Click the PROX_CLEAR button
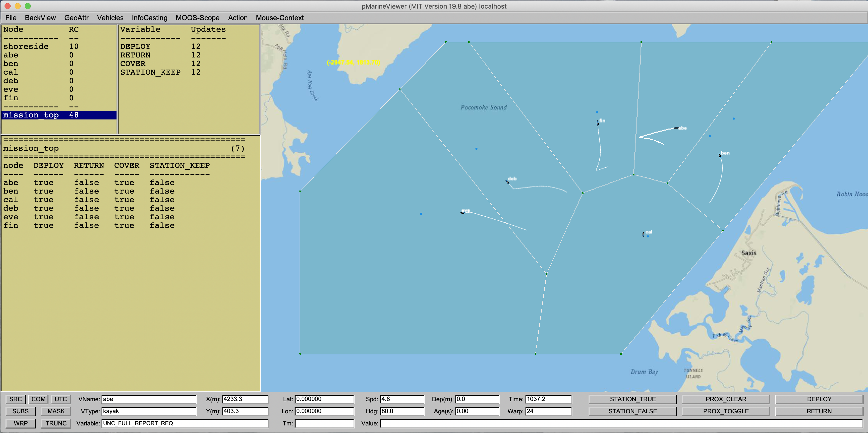Image resolution: width=868 pixels, height=433 pixels. (x=726, y=399)
